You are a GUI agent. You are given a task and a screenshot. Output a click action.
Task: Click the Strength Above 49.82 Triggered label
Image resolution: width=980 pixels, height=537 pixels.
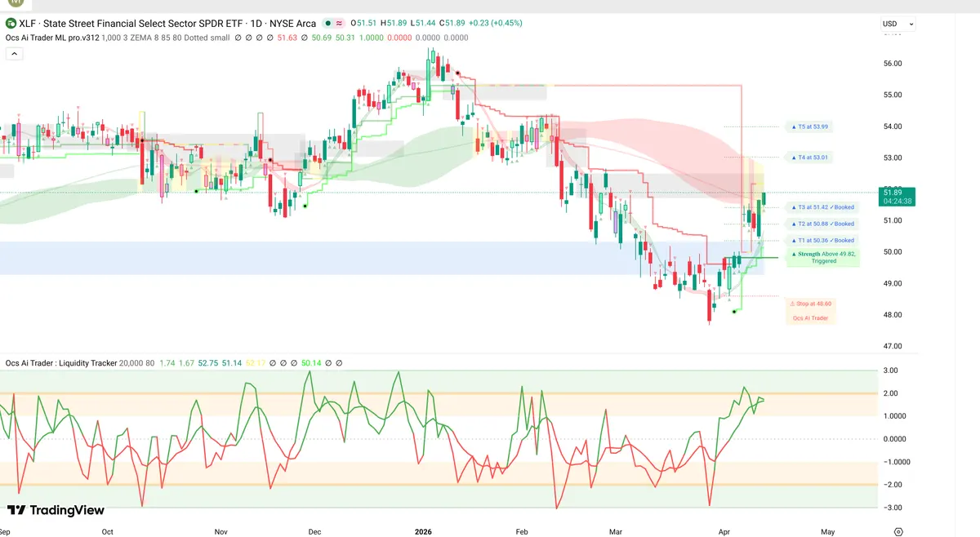[822, 257]
